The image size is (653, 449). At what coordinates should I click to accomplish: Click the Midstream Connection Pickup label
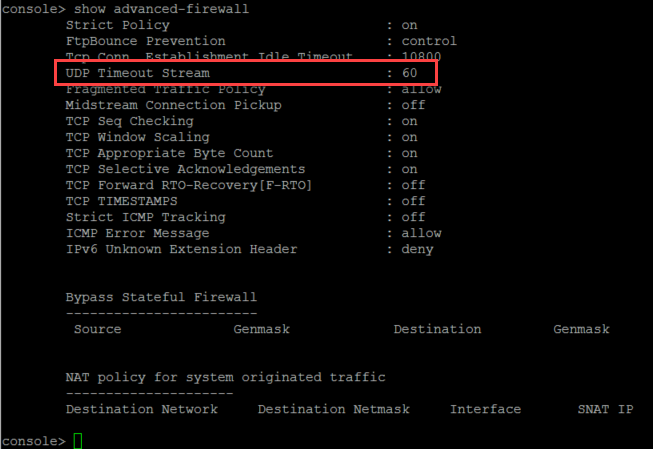pyautogui.click(x=173, y=105)
